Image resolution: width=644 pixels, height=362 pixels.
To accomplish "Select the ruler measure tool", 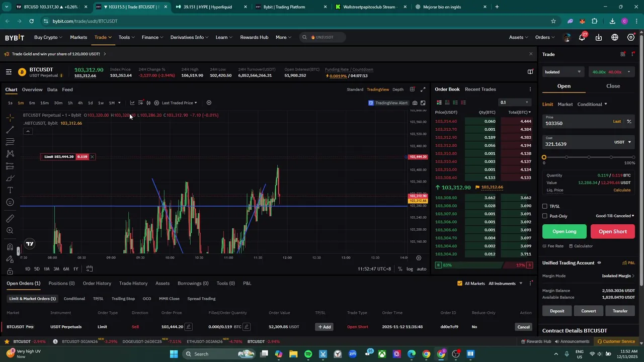I will (10, 219).
